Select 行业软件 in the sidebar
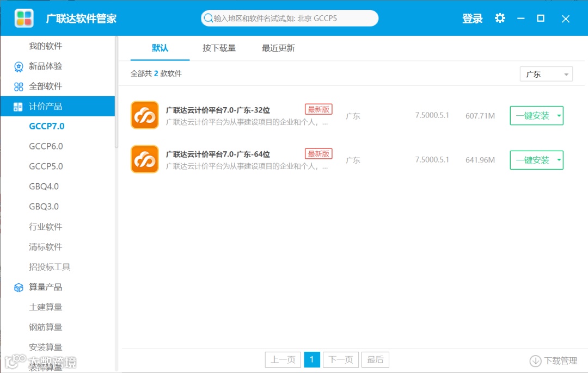Viewport: 588px width, 373px height. tap(45, 227)
